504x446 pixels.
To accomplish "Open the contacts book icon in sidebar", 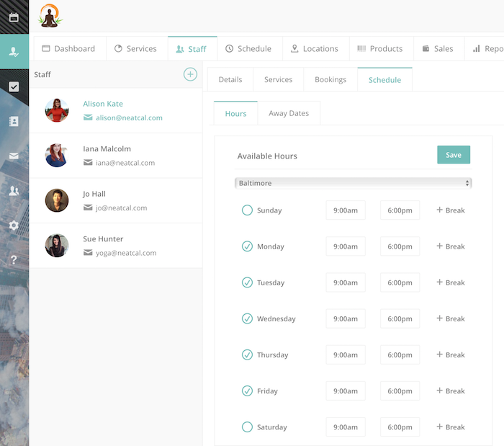I will [14, 121].
